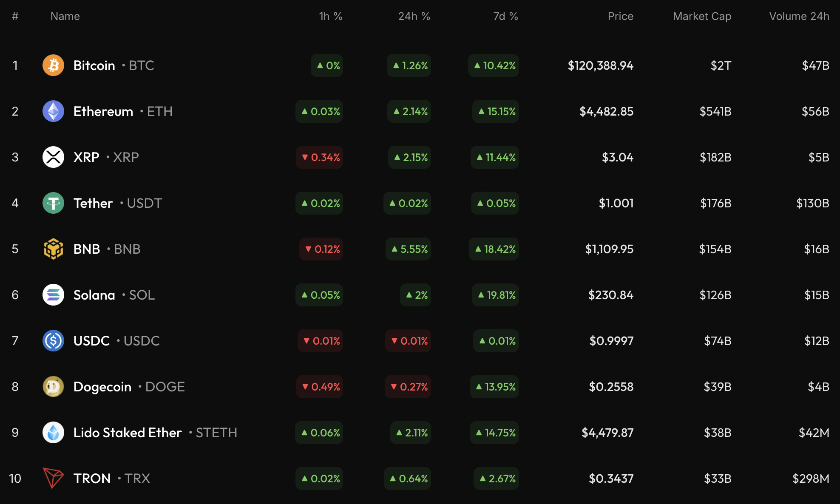This screenshot has width=840, height=504.
Task: Click the Bitcoin logo icon
Action: 53,65
